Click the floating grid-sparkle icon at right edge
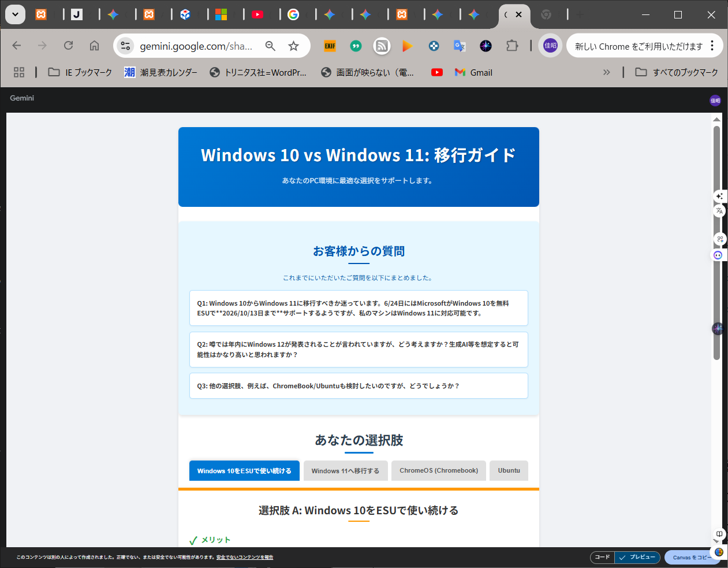This screenshot has height=568, width=728. tap(720, 239)
